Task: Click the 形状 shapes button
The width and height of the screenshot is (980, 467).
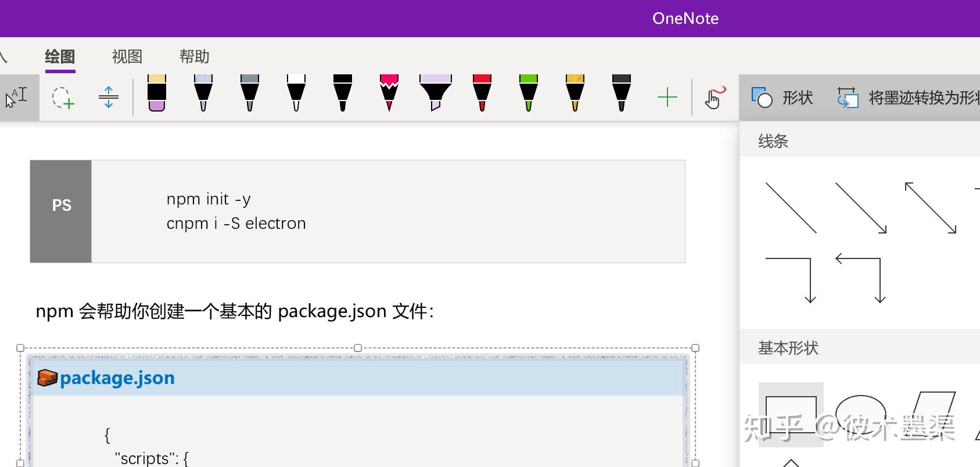Action: (x=782, y=98)
